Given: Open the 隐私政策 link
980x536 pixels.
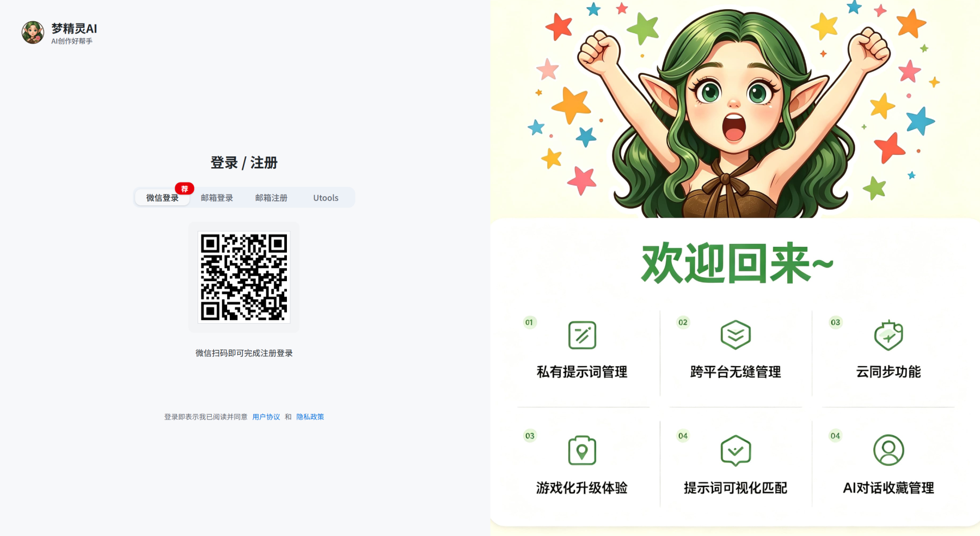Looking at the screenshot, I should coord(310,417).
